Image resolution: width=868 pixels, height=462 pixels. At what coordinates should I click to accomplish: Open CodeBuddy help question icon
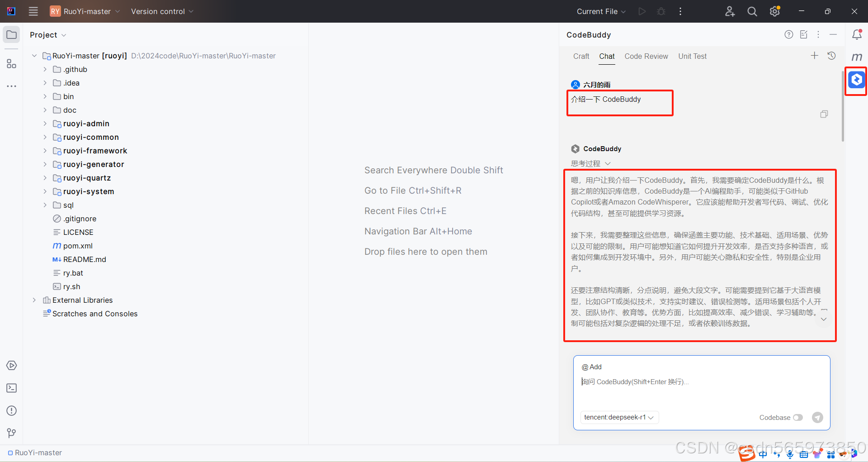click(789, 34)
